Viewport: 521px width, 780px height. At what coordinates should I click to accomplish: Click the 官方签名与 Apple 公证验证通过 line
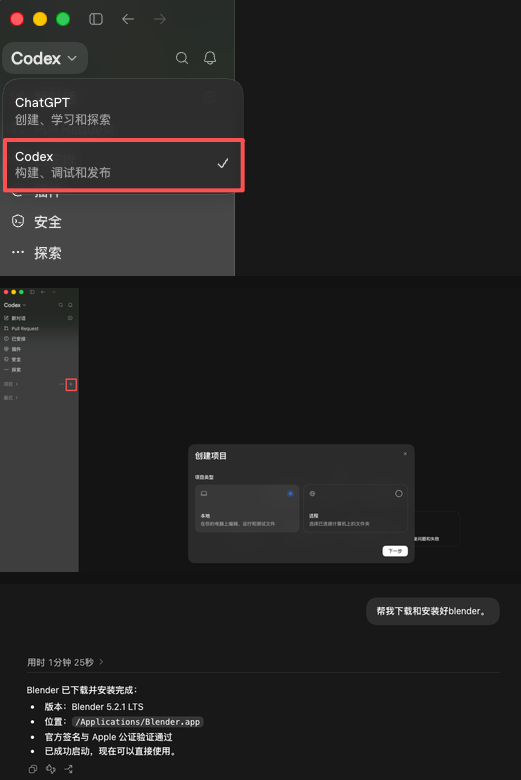click(108, 737)
